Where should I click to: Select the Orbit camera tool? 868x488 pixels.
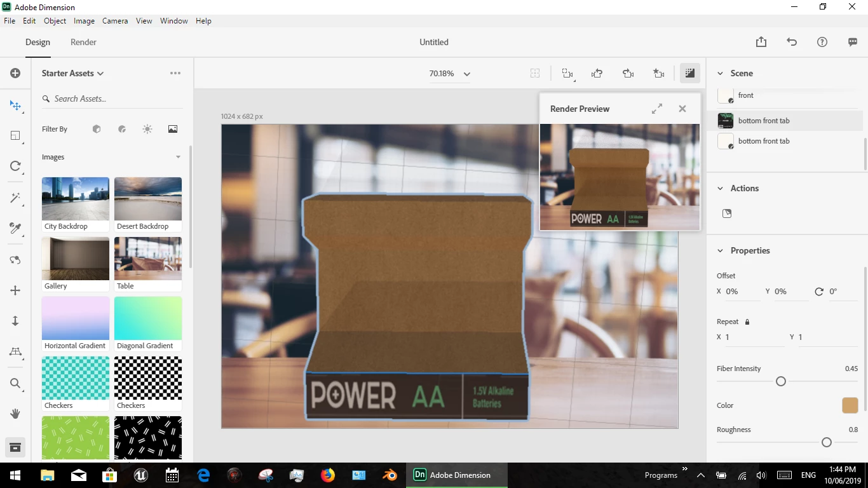click(15, 260)
